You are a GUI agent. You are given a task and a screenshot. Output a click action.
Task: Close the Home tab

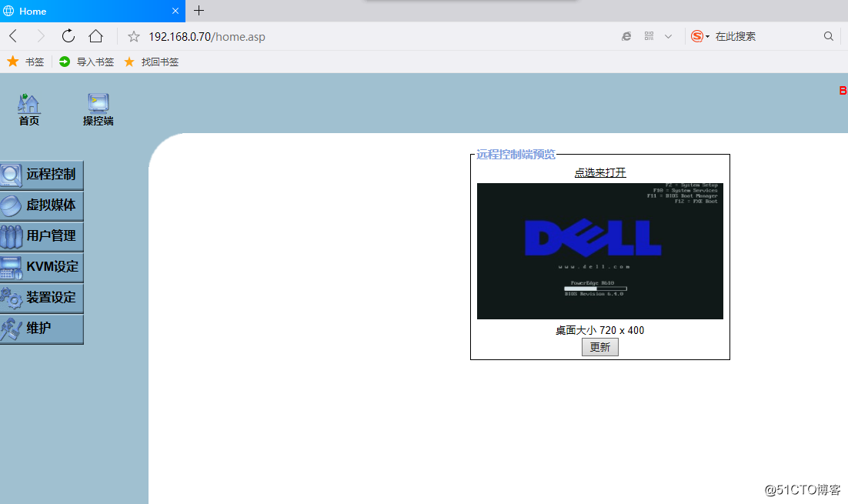click(x=175, y=11)
